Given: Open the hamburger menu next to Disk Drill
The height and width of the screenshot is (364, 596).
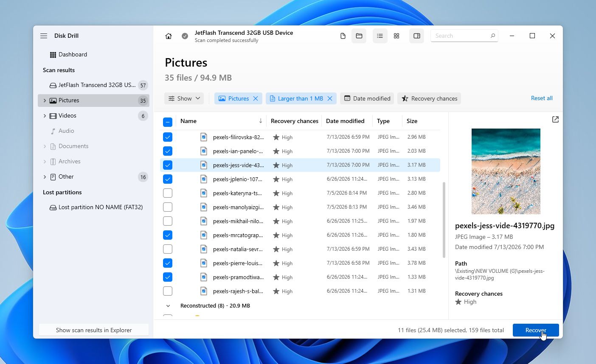Looking at the screenshot, I should 44,36.
